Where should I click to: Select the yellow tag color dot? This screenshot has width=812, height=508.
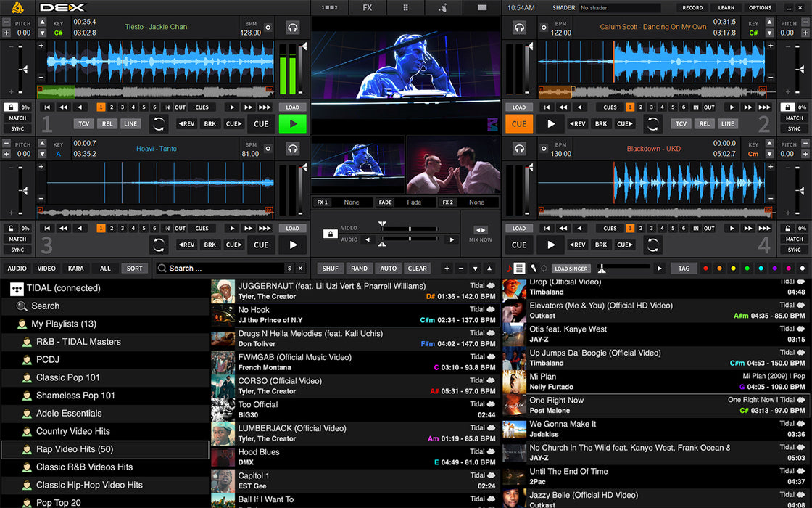(733, 269)
